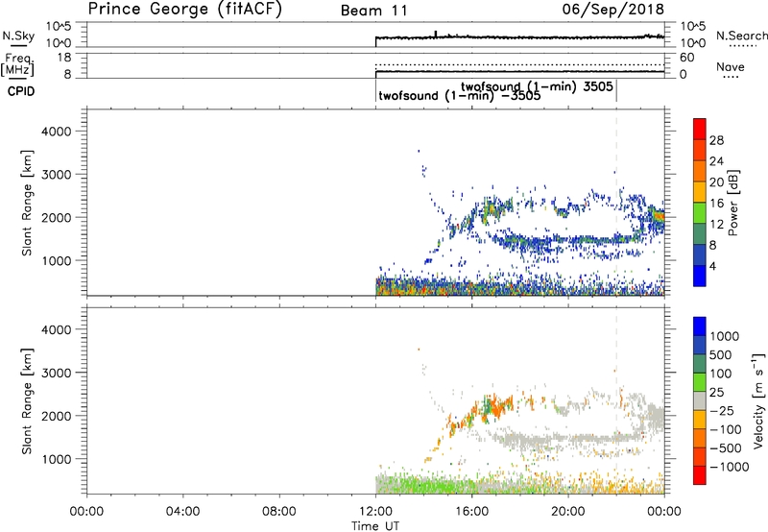768x532 pixels.
Task: Click the "4000" range tick in power panel
Action: pos(57,132)
